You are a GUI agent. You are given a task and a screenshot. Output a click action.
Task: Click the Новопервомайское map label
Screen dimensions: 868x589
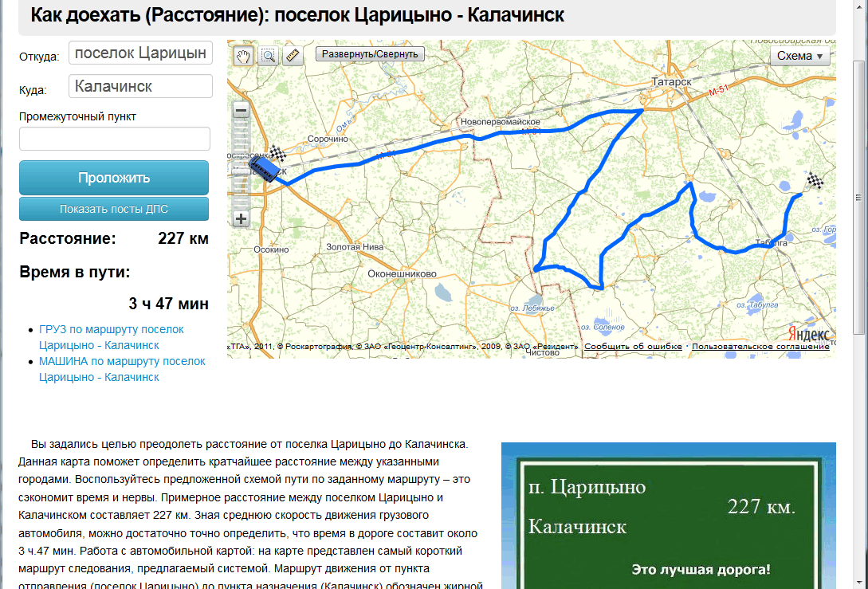click(x=501, y=122)
